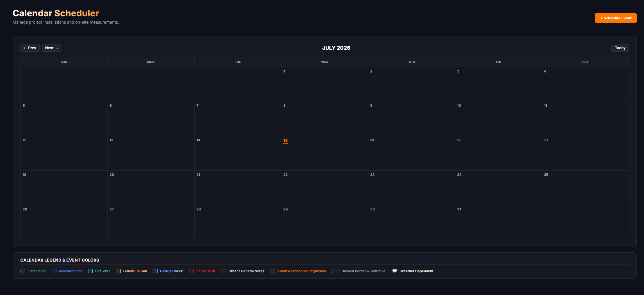This screenshot has width=644, height=295.
Task: Click the Weather Dependent label
Action: coord(417,271)
